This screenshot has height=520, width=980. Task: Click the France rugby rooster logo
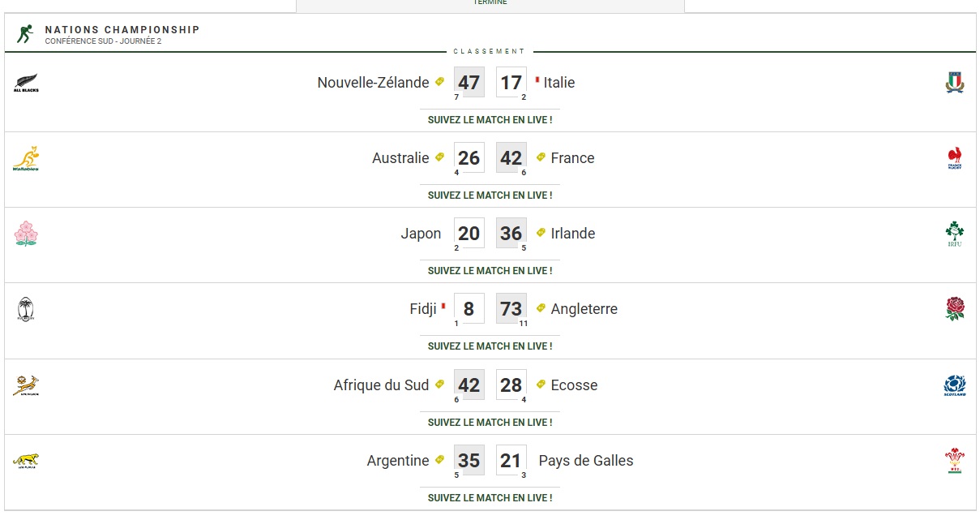955,158
